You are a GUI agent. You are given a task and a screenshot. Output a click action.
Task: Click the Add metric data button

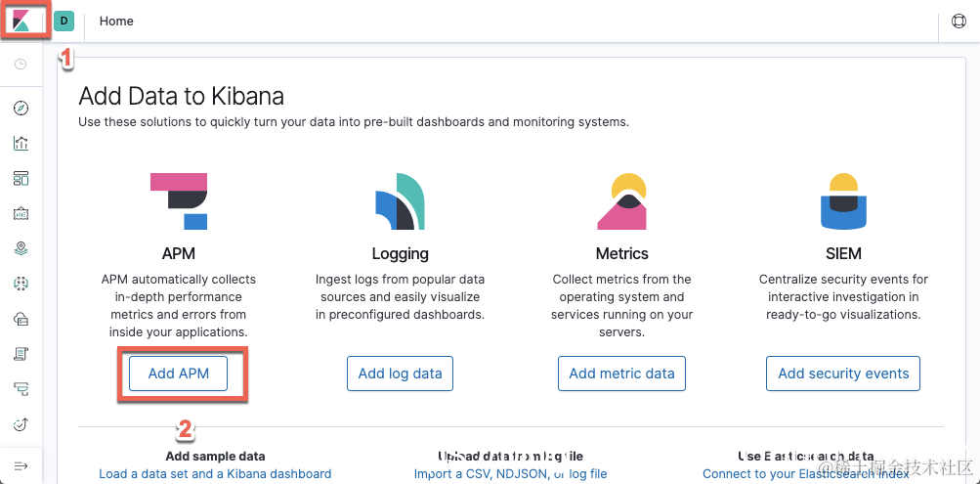click(621, 374)
